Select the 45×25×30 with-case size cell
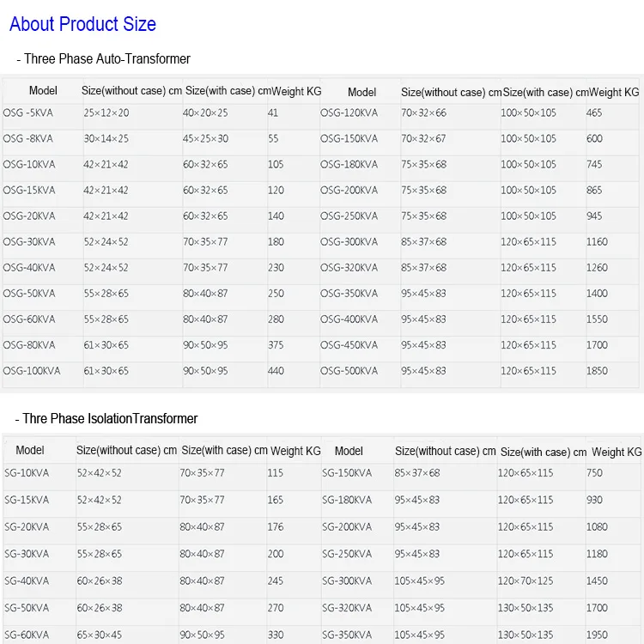644x644 pixels. coord(205,139)
